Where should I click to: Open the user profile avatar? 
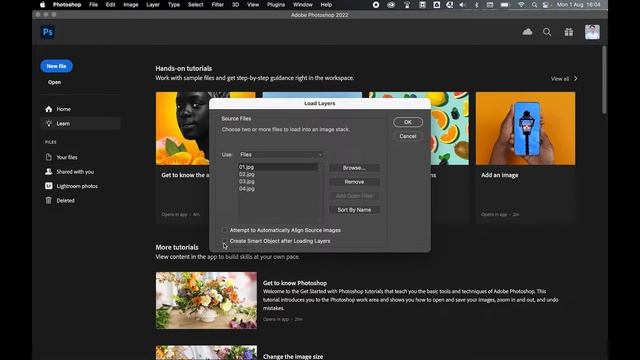[592, 32]
